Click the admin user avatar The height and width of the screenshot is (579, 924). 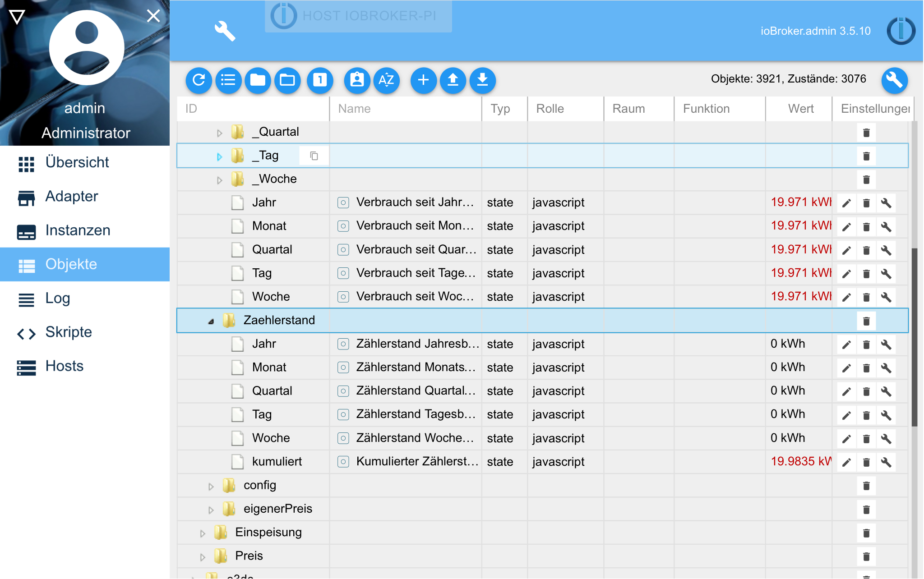pos(87,47)
